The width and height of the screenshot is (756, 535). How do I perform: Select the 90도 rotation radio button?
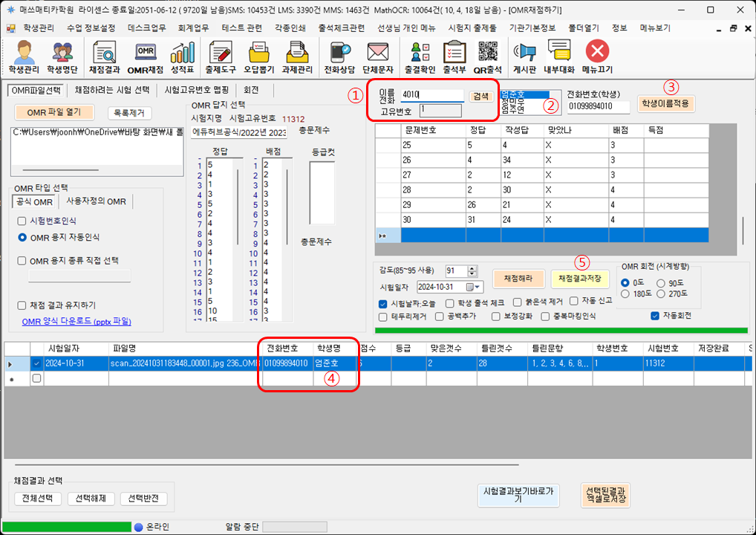pyautogui.click(x=662, y=283)
